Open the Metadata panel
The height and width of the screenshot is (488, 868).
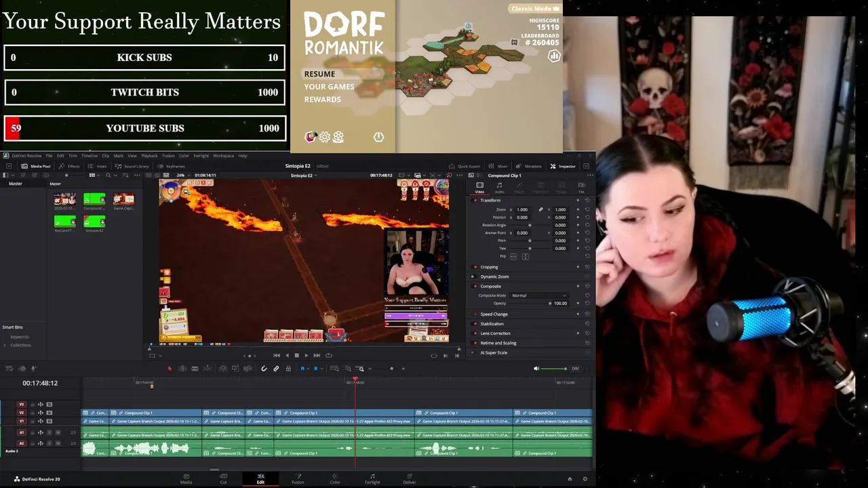530,166
